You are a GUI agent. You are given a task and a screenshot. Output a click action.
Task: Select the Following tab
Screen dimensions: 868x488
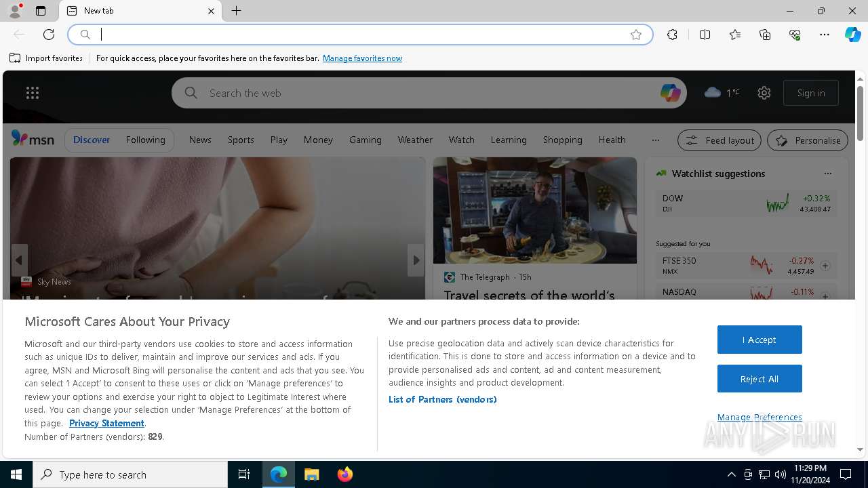coord(145,140)
